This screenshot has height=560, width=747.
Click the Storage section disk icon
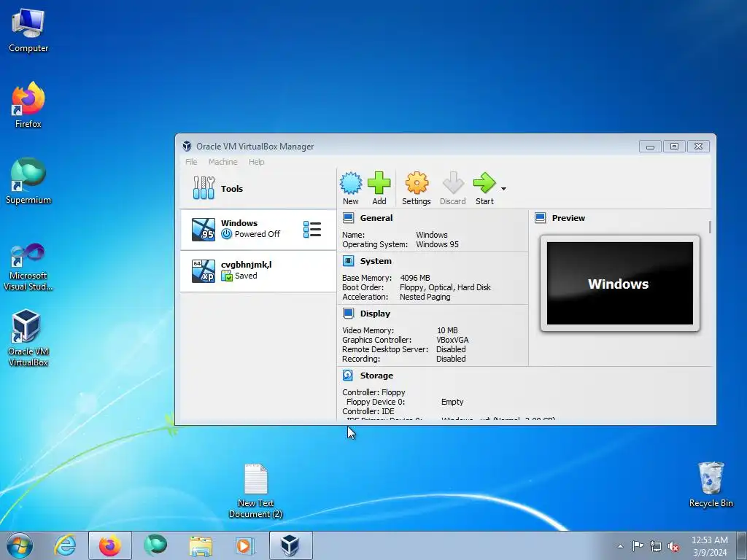tap(348, 376)
